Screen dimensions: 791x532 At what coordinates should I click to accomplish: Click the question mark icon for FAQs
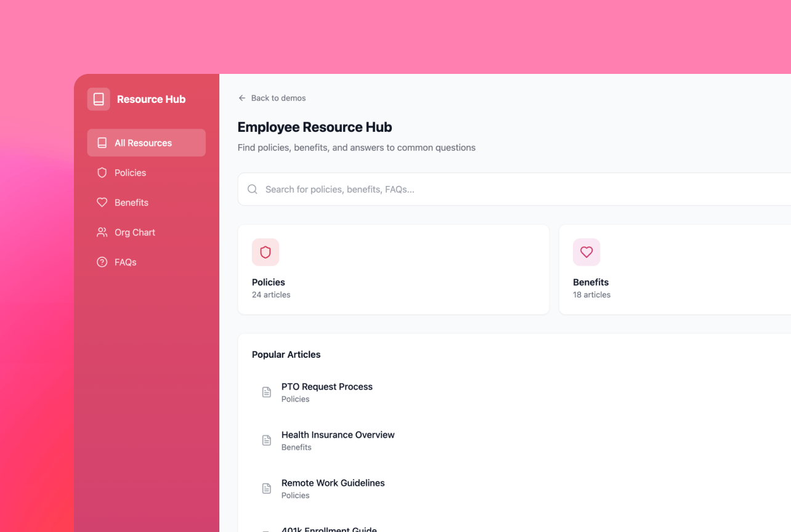(102, 262)
